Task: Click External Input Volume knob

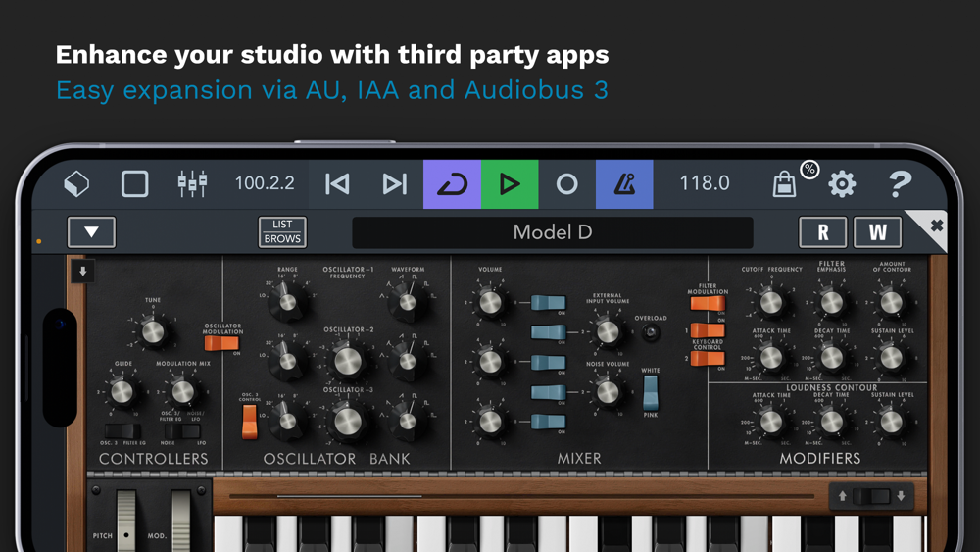Action: (608, 332)
